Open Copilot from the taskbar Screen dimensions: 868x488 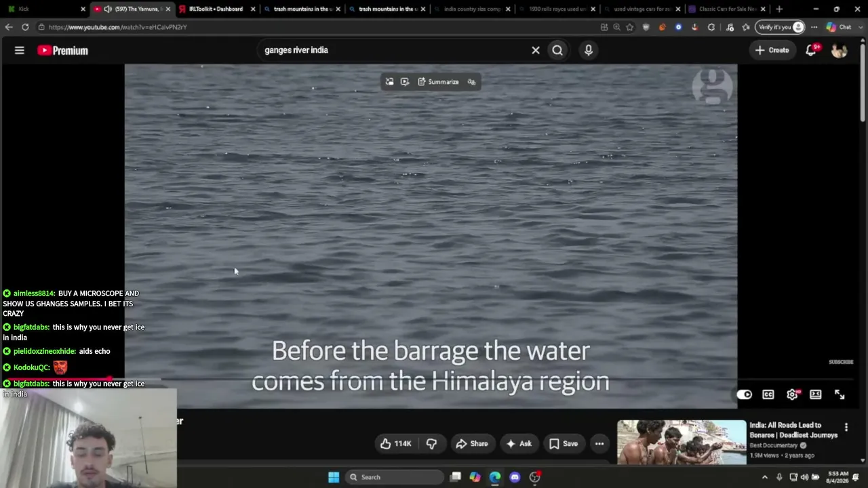(x=475, y=477)
